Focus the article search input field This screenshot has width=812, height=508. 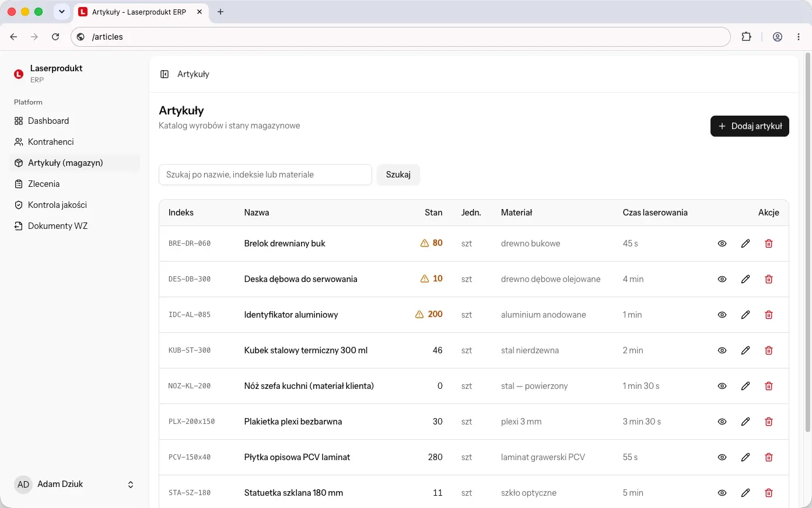tap(265, 175)
